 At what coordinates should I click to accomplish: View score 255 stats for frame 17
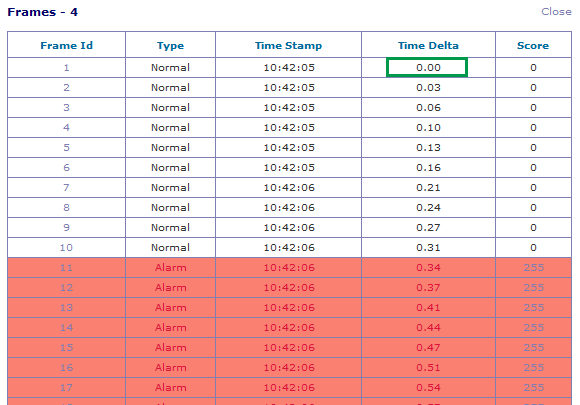click(x=533, y=387)
